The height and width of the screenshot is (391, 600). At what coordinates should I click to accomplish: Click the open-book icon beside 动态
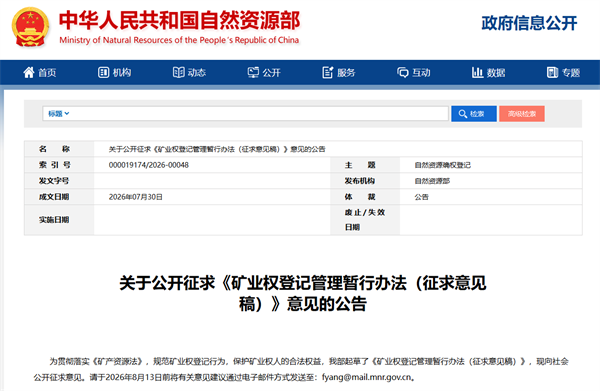point(178,72)
